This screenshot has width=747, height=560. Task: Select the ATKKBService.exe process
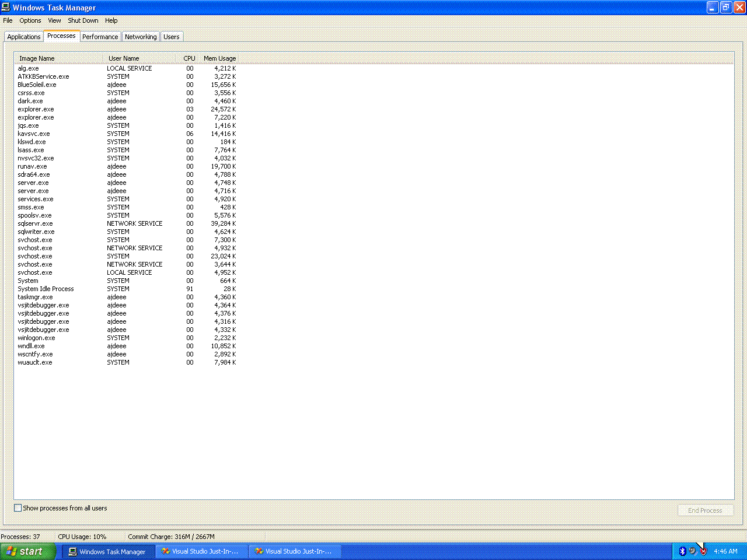point(127,76)
